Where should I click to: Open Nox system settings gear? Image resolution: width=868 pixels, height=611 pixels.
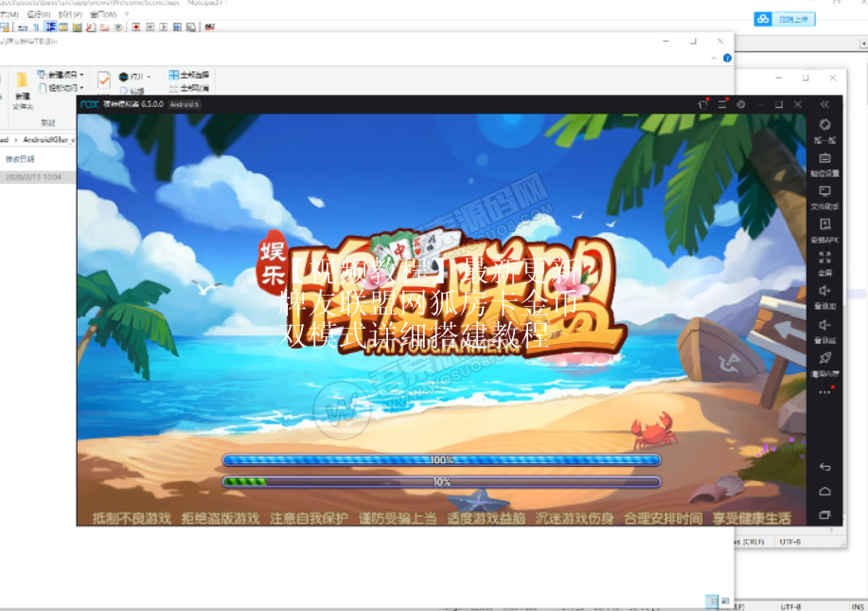pyautogui.click(x=741, y=104)
